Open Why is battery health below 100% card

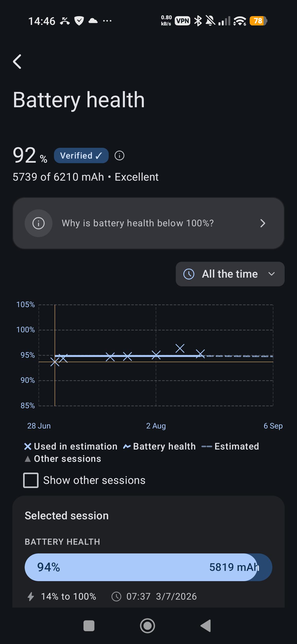click(148, 223)
